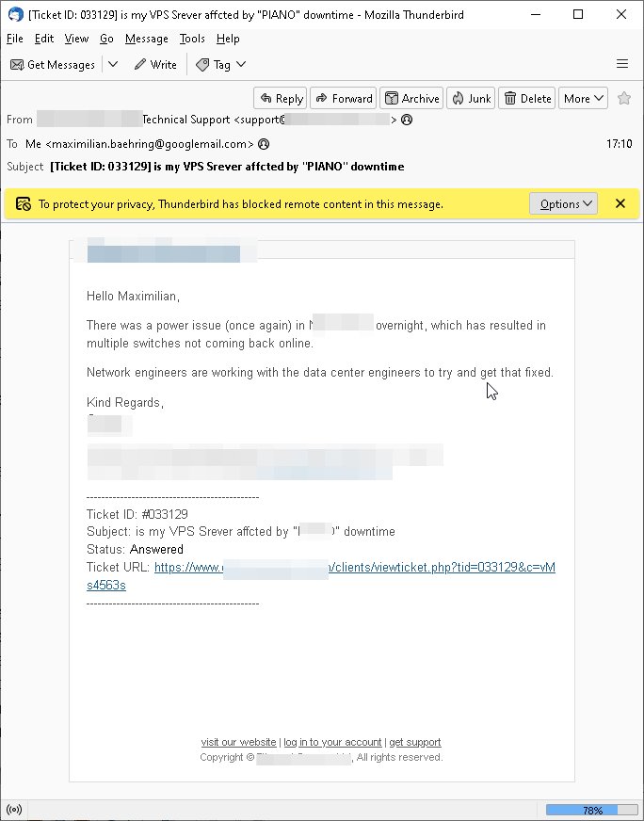Click Write to compose a new message
This screenshot has height=821, width=644.
pos(155,65)
